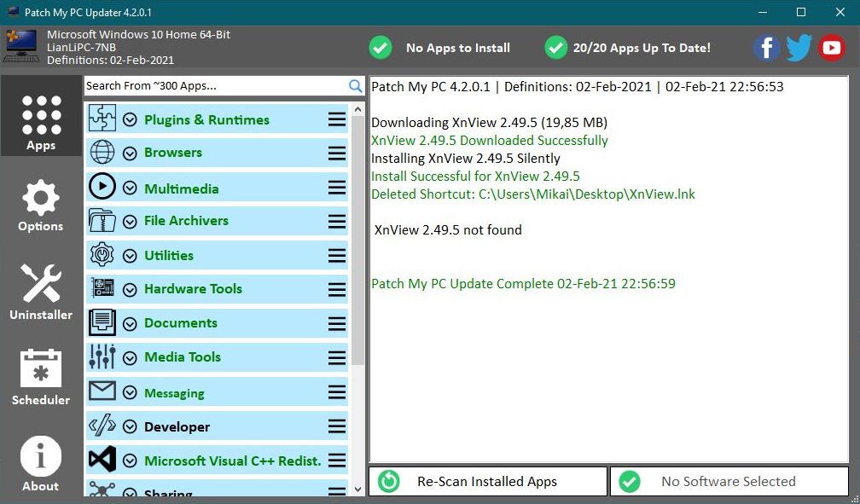The image size is (860, 504).
Task: Expand the Developer category chevron
Action: click(130, 426)
